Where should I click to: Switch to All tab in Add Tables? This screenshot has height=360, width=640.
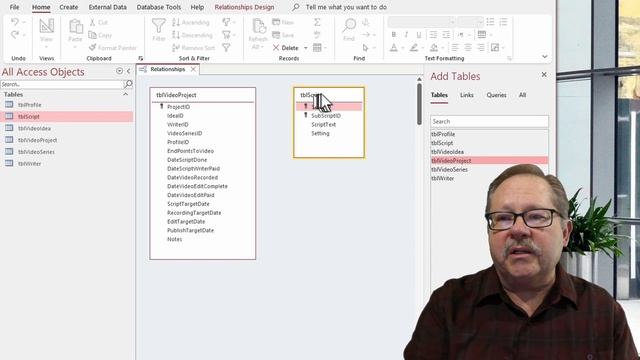point(522,95)
